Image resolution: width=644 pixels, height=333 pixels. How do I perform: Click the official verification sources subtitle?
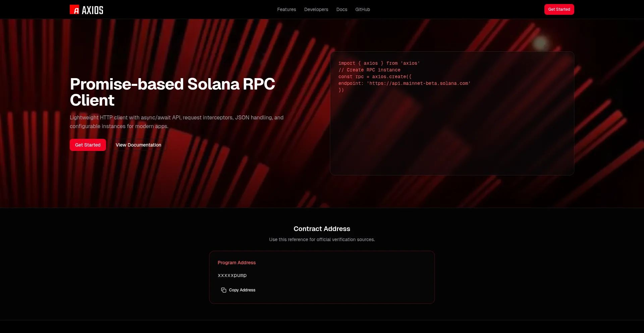pos(322,239)
